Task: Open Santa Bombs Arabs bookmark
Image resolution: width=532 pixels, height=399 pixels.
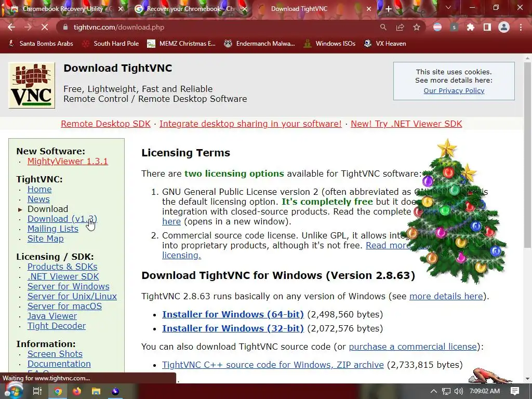Action: pos(41,44)
